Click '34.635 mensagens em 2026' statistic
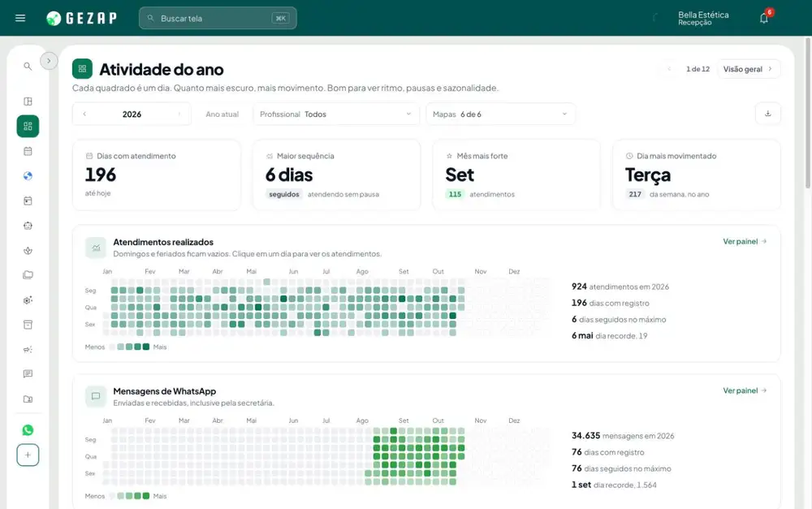The image size is (812, 509). pyautogui.click(x=623, y=435)
